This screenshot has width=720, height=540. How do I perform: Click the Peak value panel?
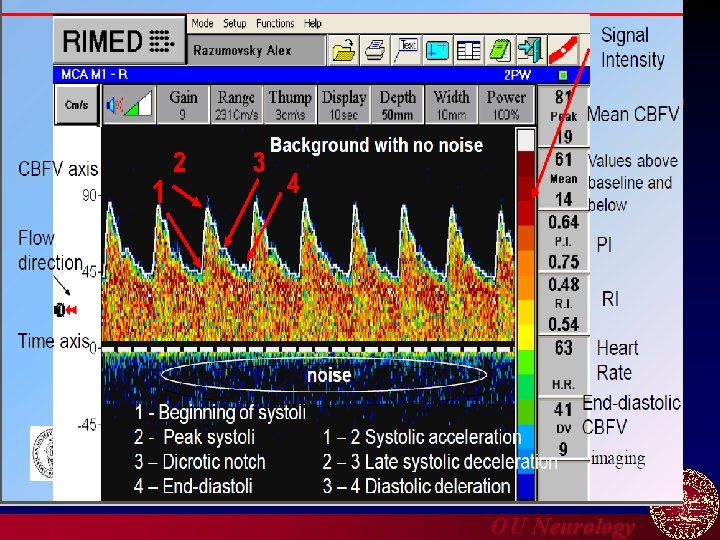(563, 117)
